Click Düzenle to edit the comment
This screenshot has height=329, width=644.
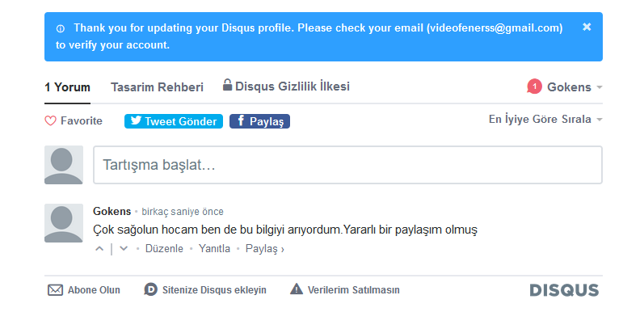pyautogui.click(x=164, y=248)
